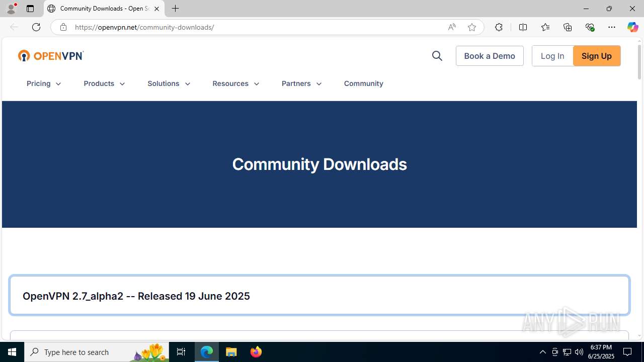This screenshot has width=644, height=362.
Task: Click the Microsoft Edge taskbar icon
Action: (207, 352)
